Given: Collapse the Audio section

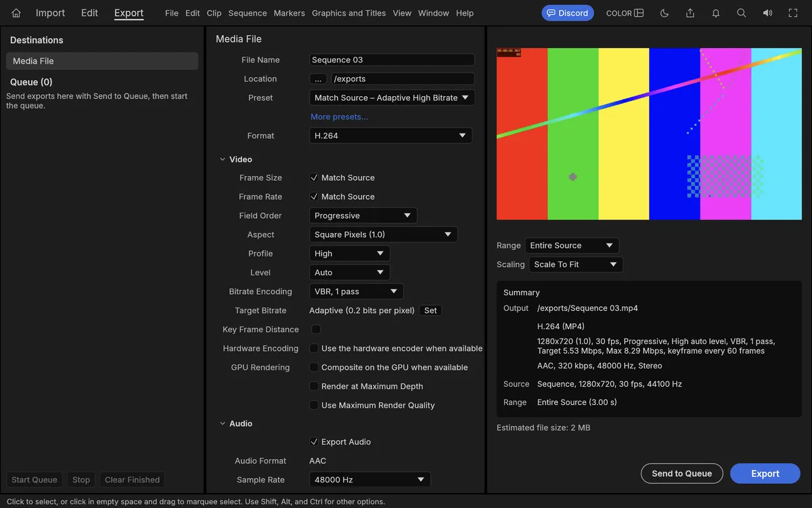Looking at the screenshot, I should coord(223,424).
